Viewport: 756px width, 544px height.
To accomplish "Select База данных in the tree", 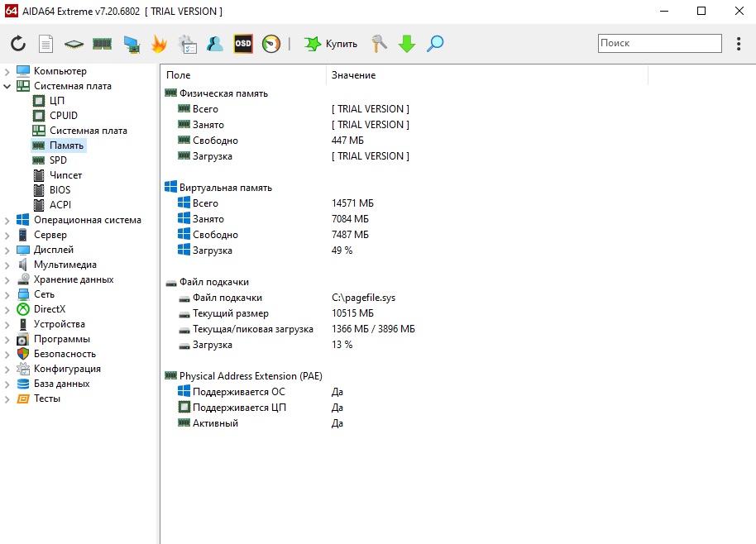I will (62, 384).
